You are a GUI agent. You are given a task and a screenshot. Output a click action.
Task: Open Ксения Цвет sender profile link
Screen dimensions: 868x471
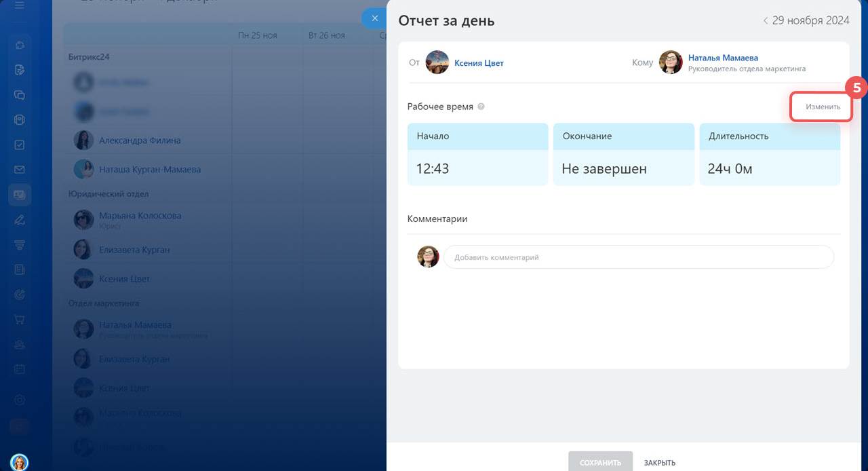[479, 63]
